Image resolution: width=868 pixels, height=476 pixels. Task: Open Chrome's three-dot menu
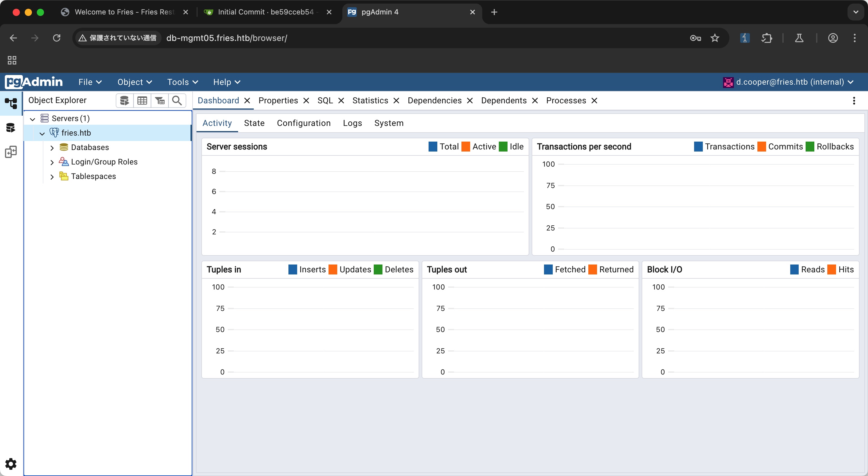pos(854,38)
